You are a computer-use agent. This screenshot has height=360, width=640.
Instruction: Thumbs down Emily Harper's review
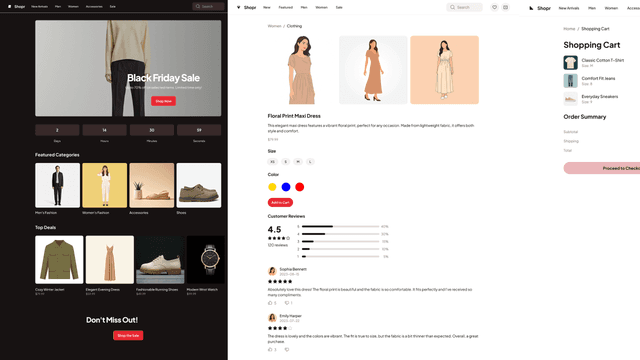tap(287, 349)
